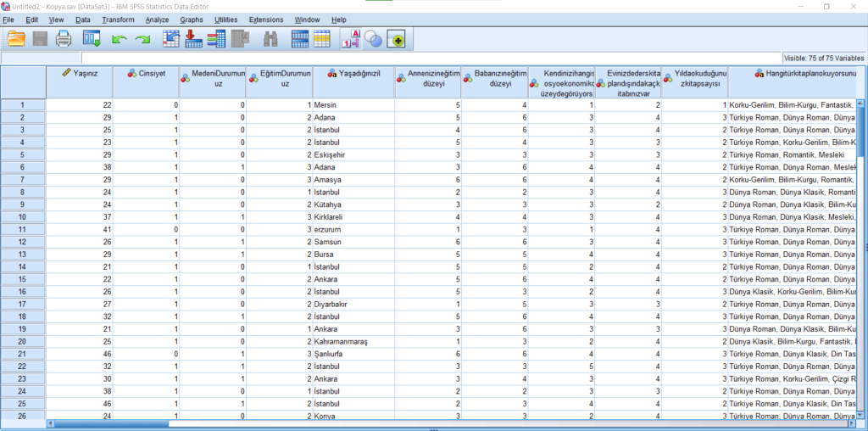
Task: Click the green Undo arrow
Action: (x=120, y=39)
